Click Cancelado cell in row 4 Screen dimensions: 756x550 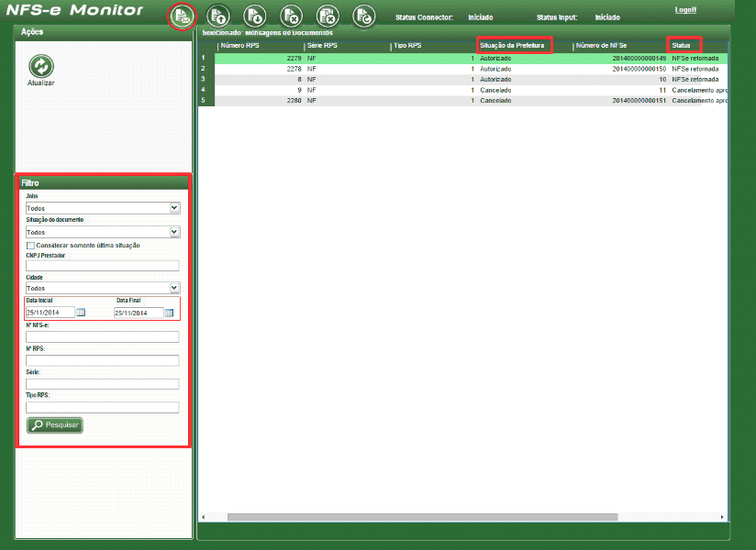pyautogui.click(x=495, y=90)
